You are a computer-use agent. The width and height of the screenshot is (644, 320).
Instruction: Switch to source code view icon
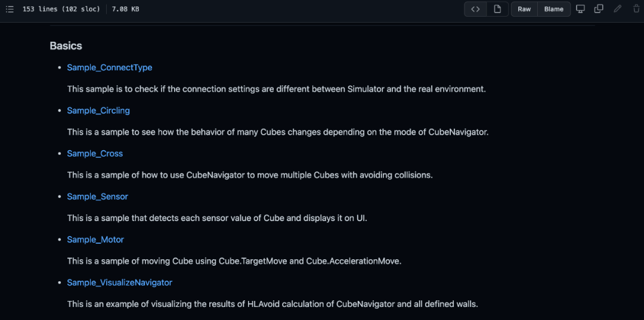[476, 9]
